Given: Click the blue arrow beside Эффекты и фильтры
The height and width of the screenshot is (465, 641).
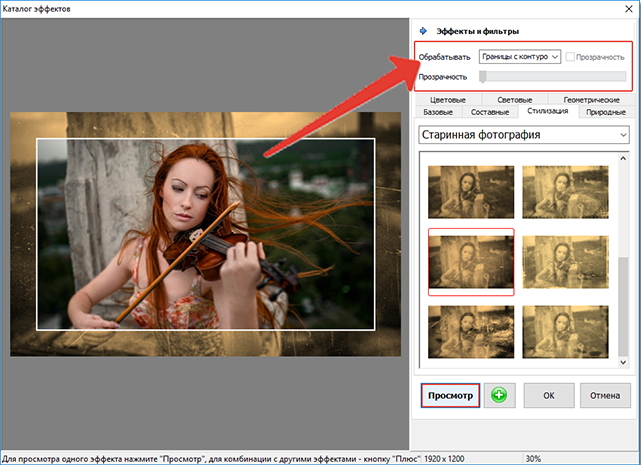Looking at the screenshot, I should pyautogui.click(x=423, y=31).
